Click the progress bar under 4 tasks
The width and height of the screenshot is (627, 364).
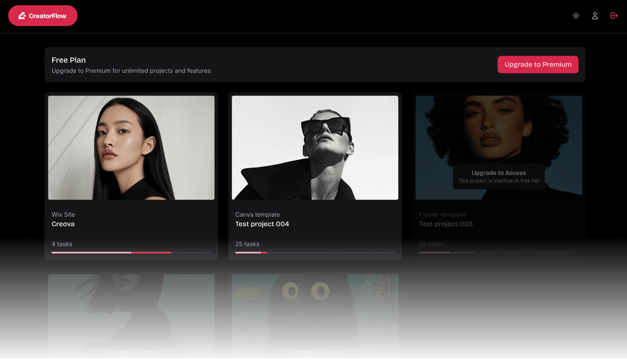click(131, 252)
